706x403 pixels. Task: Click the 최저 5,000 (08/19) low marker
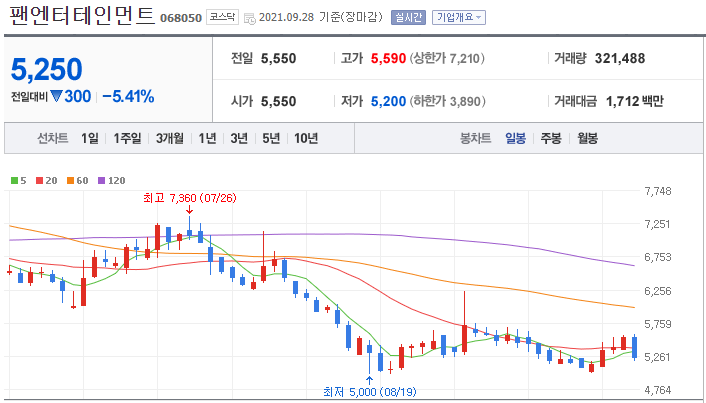(369, 392)
